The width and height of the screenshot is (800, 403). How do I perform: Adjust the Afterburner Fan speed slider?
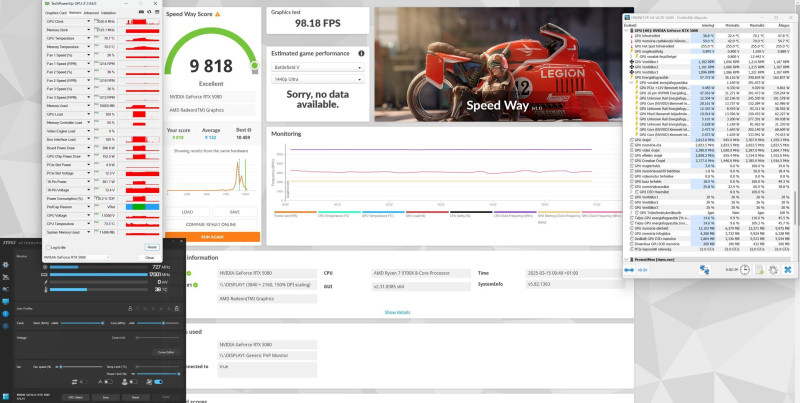point(81,367)
